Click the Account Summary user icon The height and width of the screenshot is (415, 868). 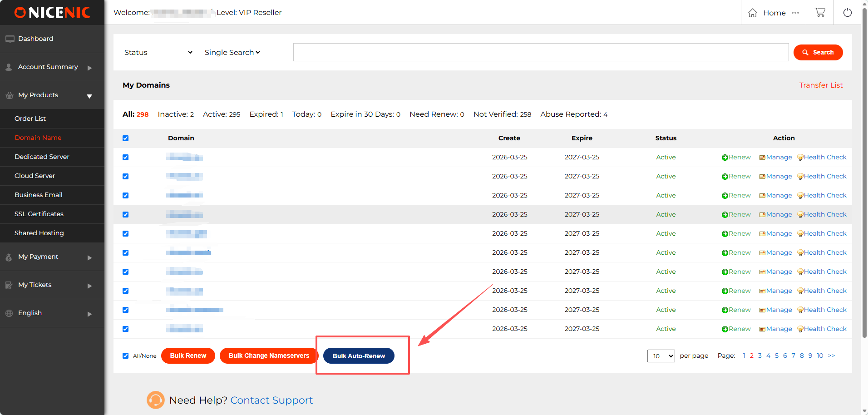pos(9,67)
